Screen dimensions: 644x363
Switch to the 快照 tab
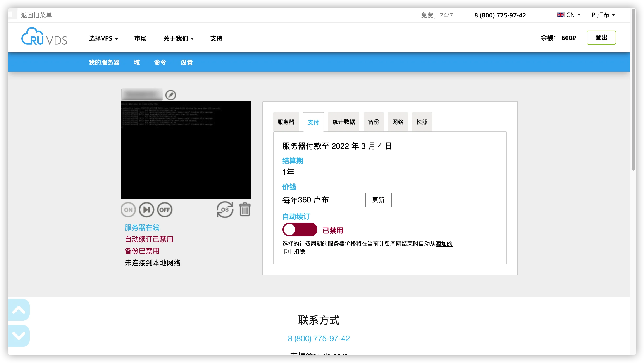422,122
